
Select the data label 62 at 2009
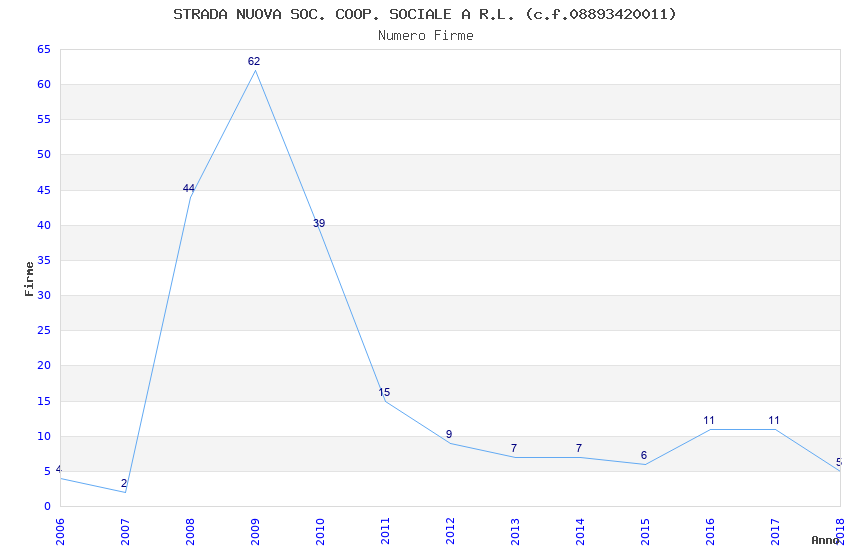pyautogui.click(x=254, y=61)
